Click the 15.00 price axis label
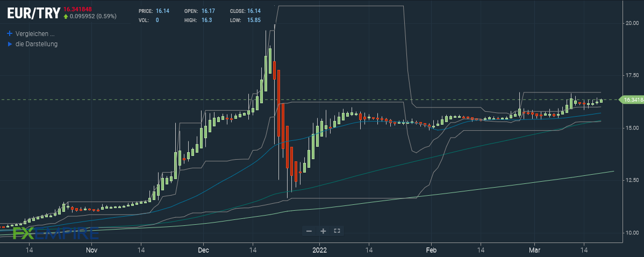Screen dimensions: 644x257 (632, 128)
